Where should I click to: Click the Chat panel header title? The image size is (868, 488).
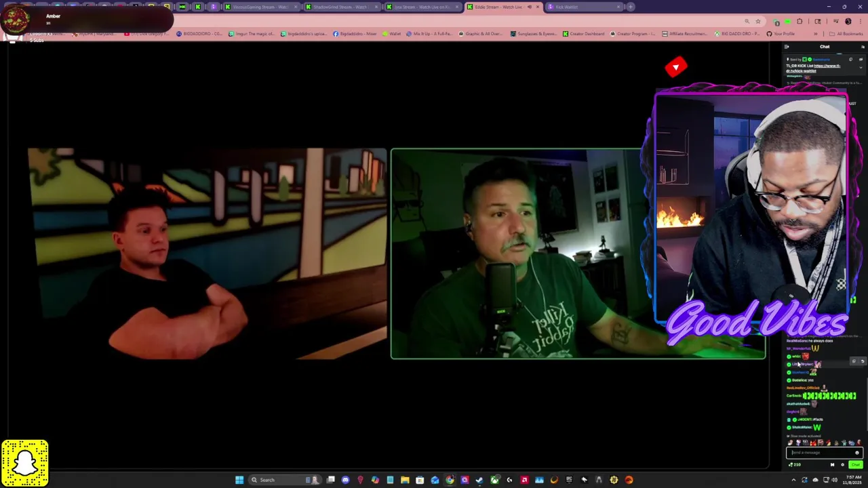point(825,47)
